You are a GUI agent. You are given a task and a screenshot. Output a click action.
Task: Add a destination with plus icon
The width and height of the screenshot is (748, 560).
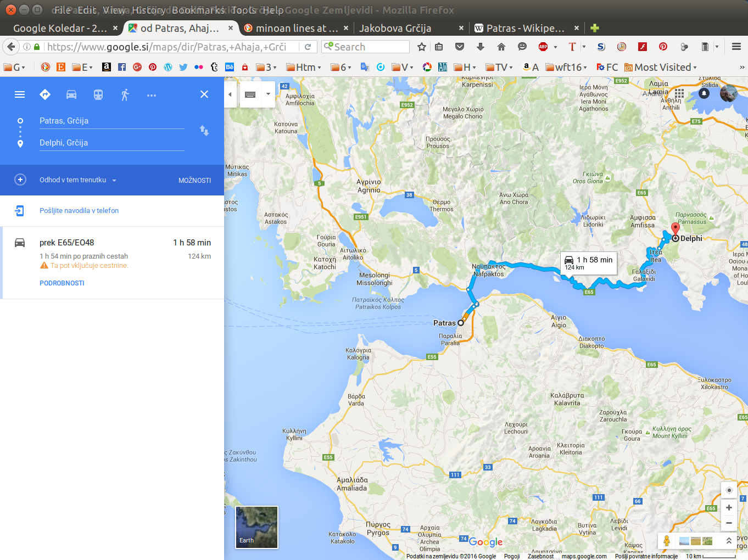click(20, 180)
